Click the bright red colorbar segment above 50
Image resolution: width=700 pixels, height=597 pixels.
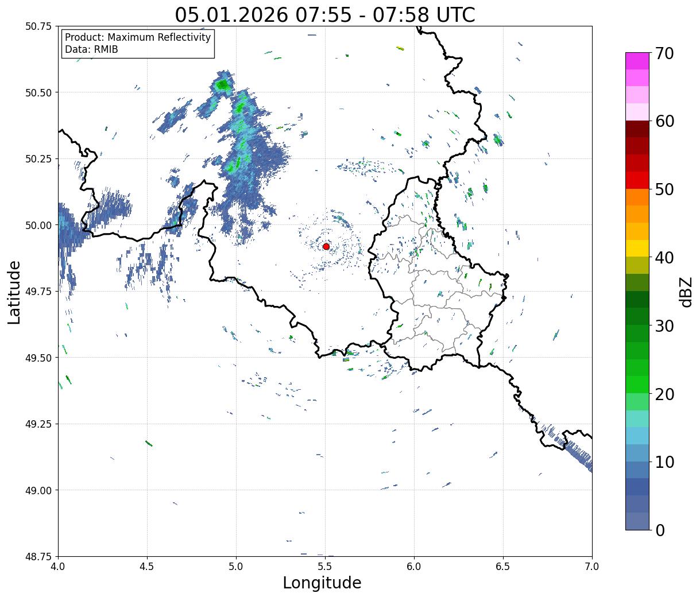[637, 180]
